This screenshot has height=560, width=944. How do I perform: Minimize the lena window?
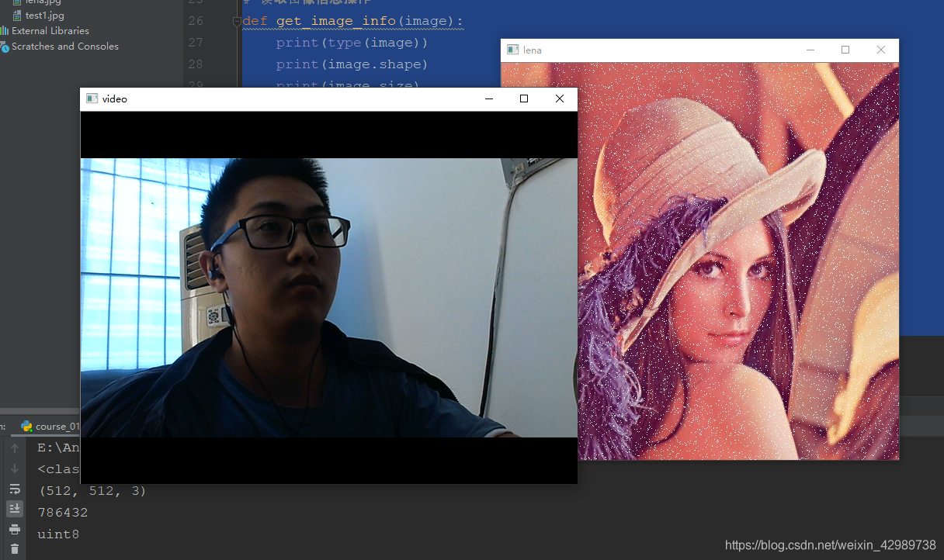(x=810, y=50)
